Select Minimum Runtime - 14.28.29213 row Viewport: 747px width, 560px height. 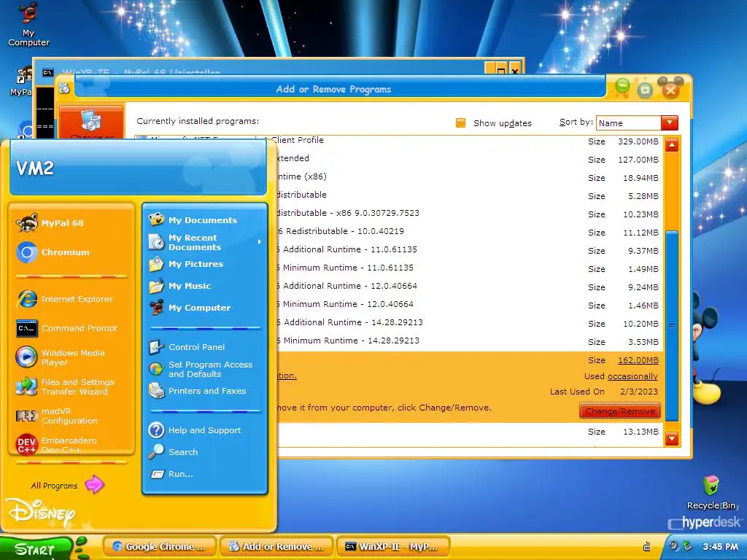(x=470, y=341)
